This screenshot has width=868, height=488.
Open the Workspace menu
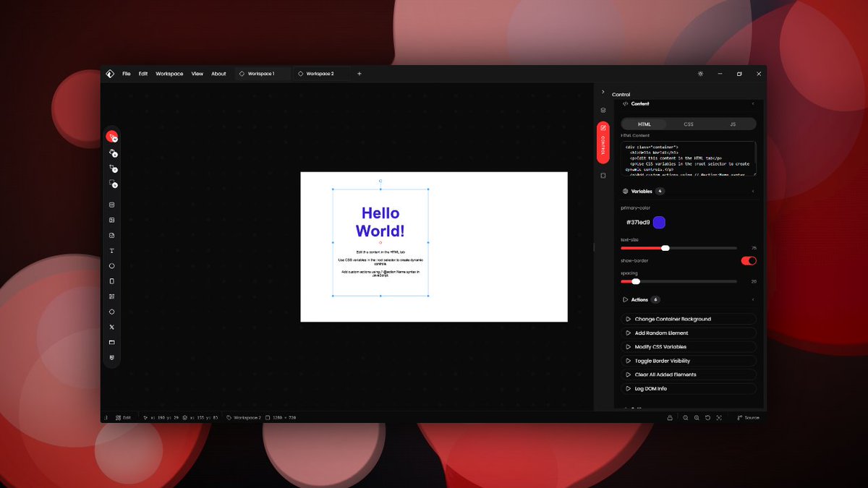(169, 74)
